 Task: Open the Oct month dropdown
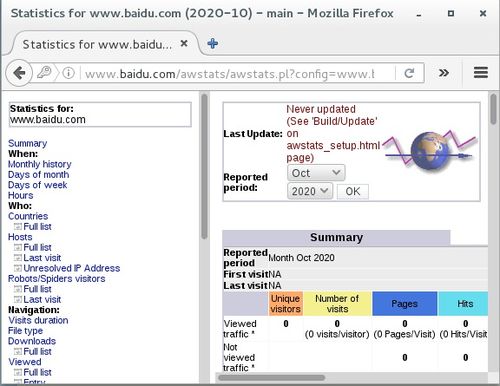(x=316, y=173)
